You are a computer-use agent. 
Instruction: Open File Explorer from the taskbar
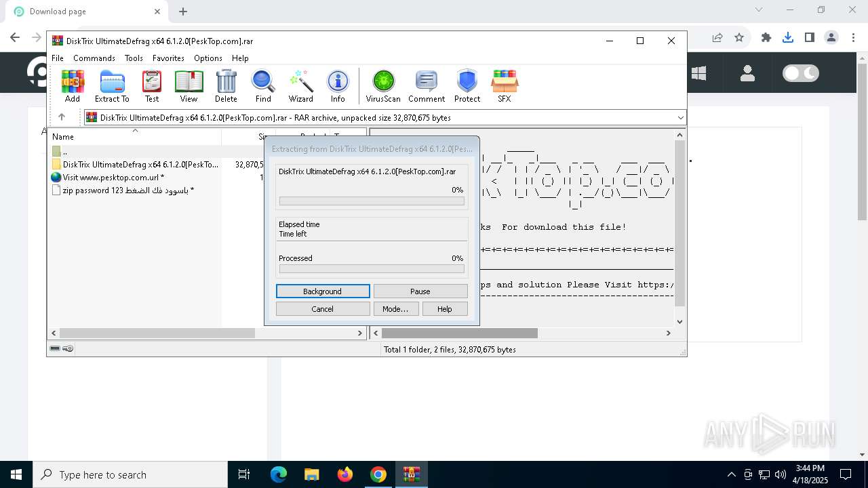coord(312,474)
